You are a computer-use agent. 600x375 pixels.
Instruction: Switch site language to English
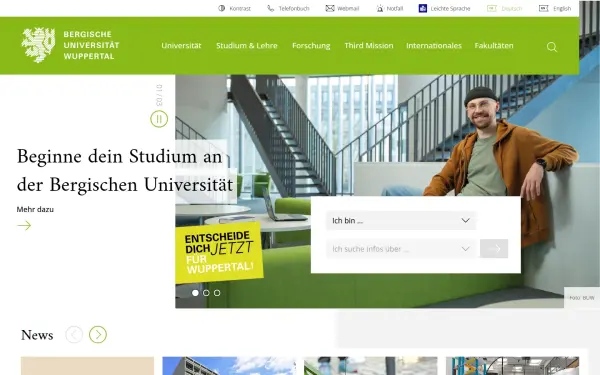(x=562, y=8)
